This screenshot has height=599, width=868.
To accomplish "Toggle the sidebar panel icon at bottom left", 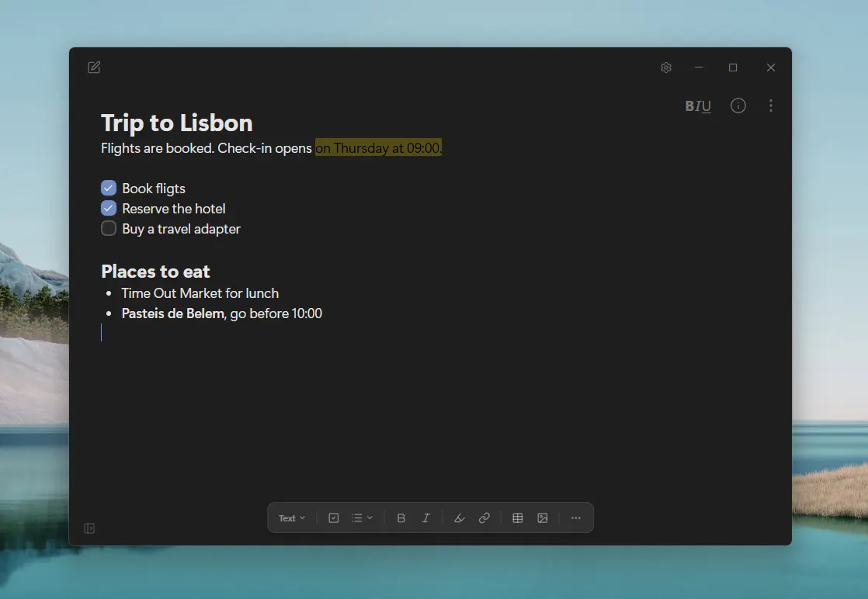I will pos(89,528).
